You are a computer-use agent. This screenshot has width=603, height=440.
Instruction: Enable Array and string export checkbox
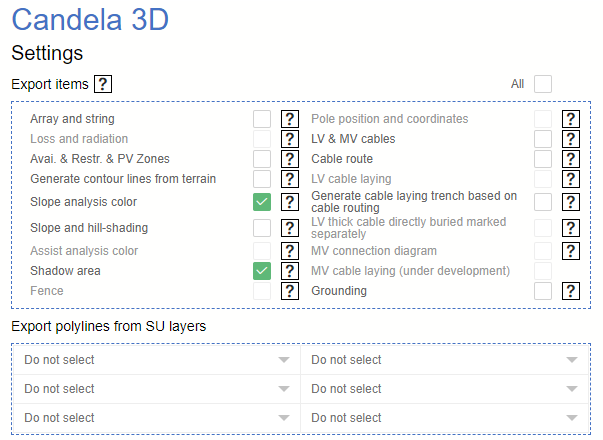(x=262, y=119)
